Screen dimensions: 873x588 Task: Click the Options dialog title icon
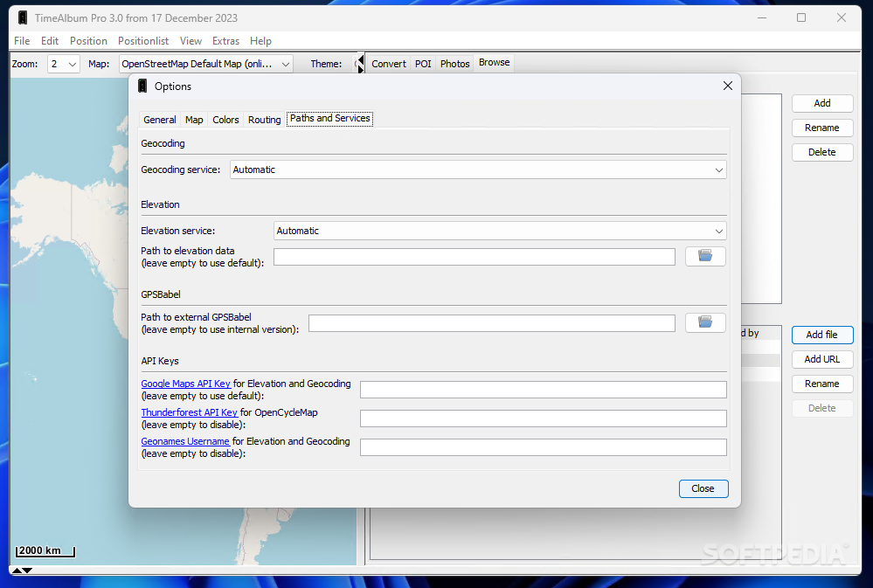click(x=142, y=86)
